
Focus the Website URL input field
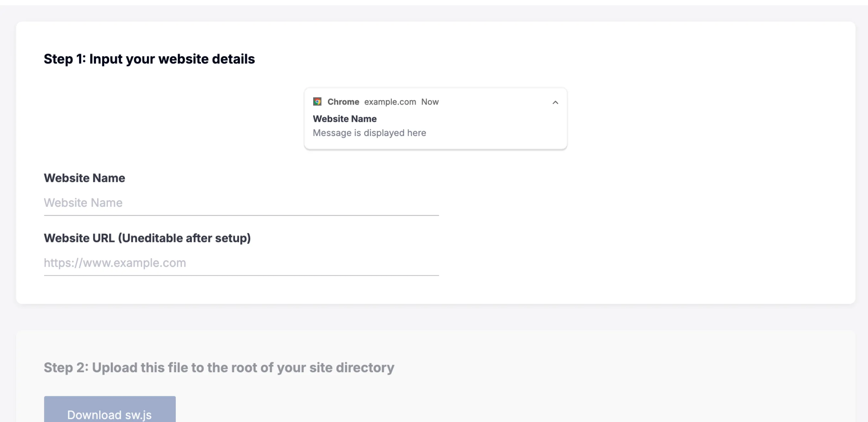tap(241, 263)
